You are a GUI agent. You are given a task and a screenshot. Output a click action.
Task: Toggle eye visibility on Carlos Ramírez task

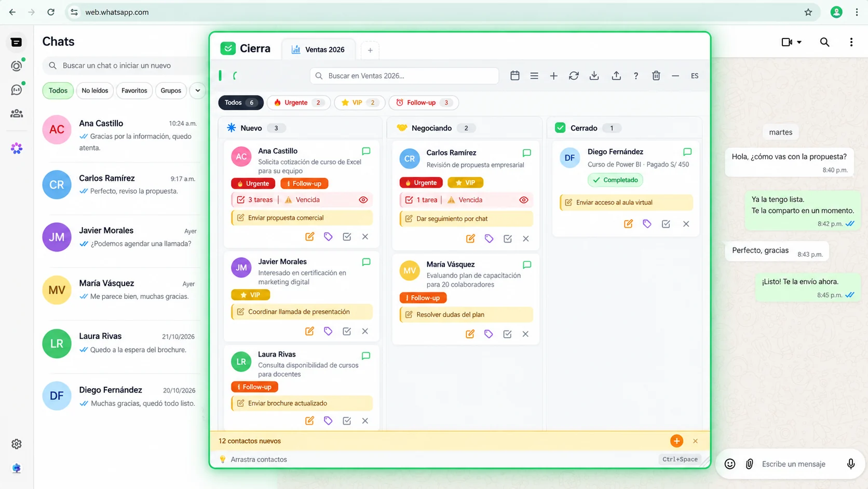(x=524, y=200)
